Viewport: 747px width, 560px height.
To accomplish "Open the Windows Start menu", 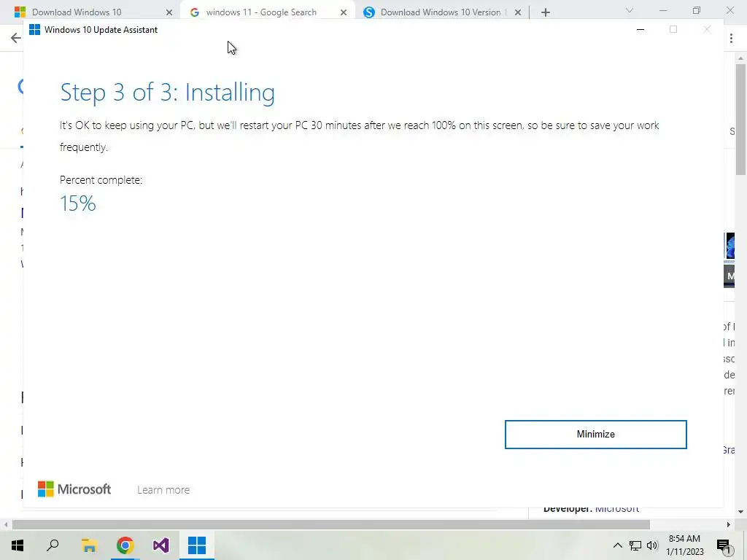I will point(18,545).
